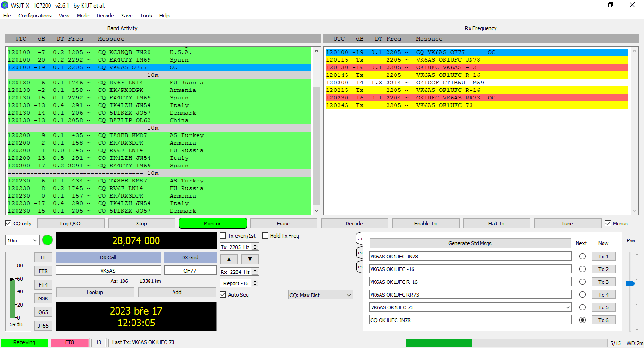This screenshot has width=644, height=348.
Task: Open the Configurations menu
Action: point(35,16)
